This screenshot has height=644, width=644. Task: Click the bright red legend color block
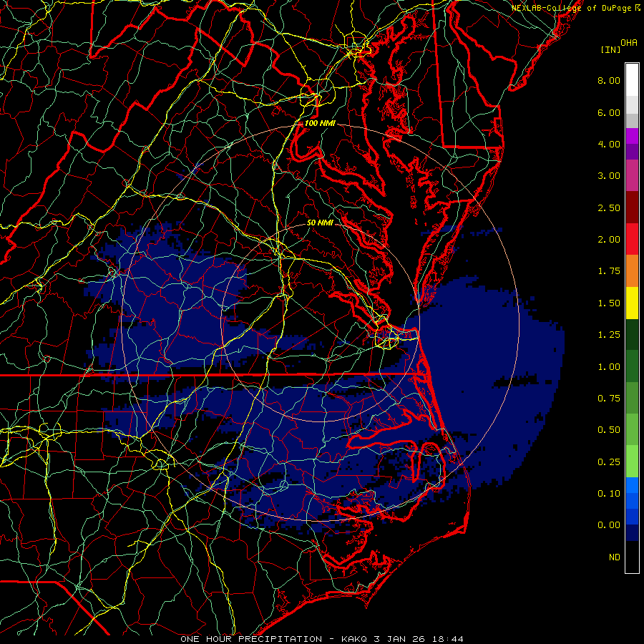pyautogui.click(x=632, y=239)
